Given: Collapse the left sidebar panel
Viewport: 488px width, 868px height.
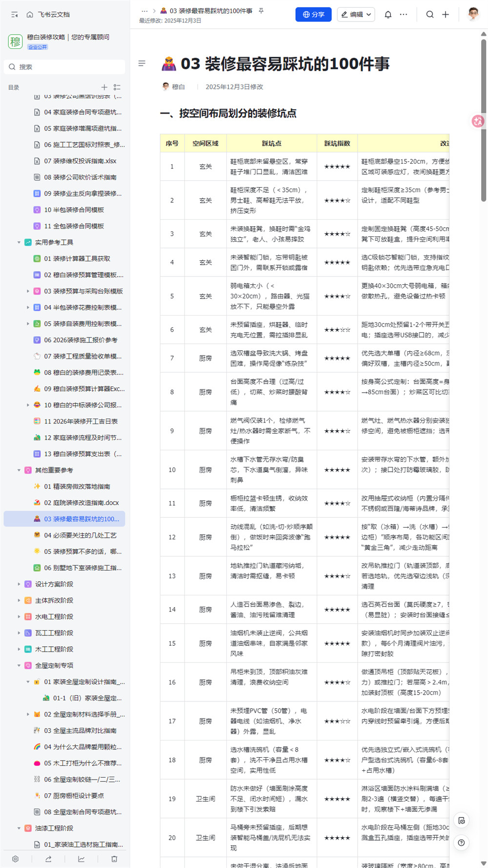Looking at the screenshot, I should click(x=15, y=15).
